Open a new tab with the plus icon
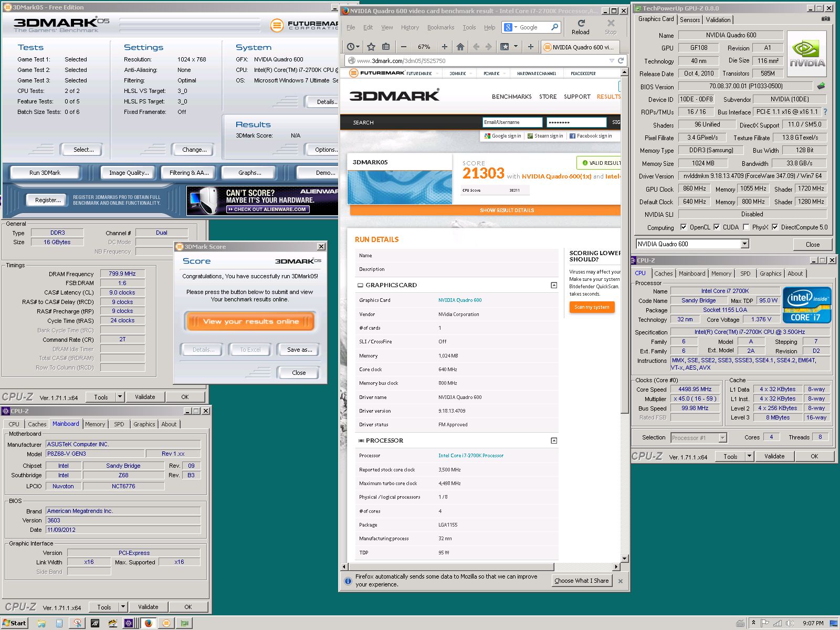840x630 pixels. (x=530, y=47)
